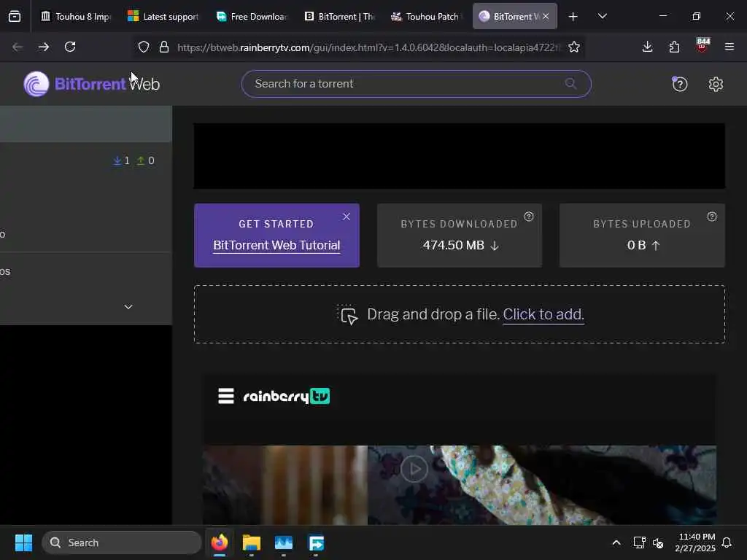The height and width of the screenshot is (560, 747).
Task: Click the upload count indicator 0
Action: coord(146,160)
